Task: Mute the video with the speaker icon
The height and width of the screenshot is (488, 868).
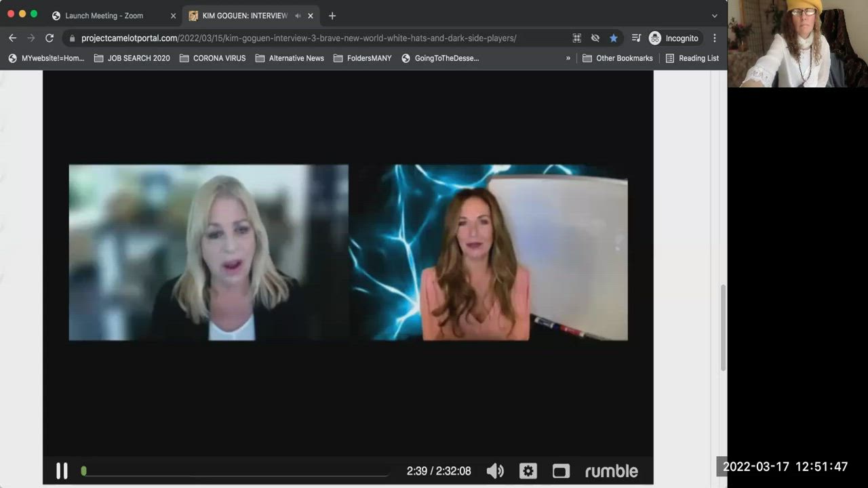Action: click(495, 471)
